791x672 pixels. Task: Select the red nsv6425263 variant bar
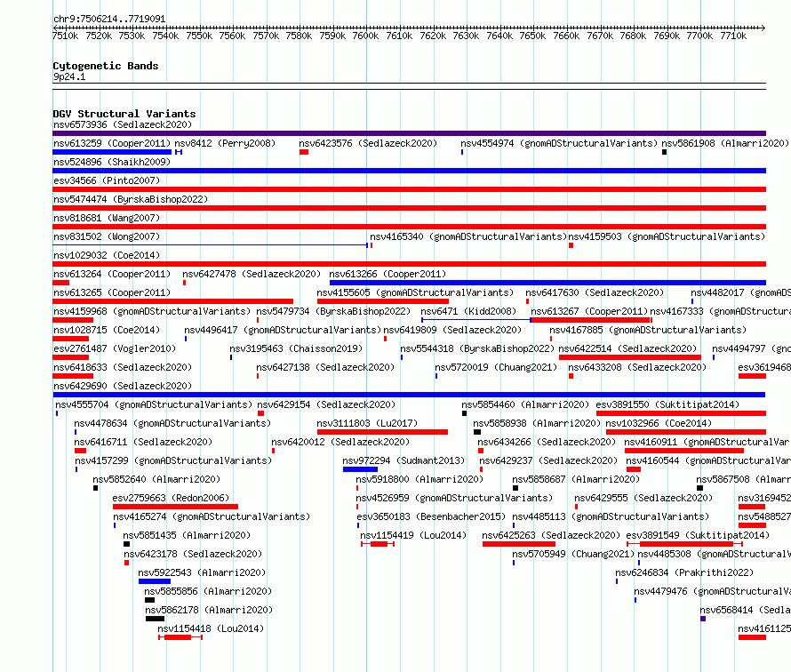(x=518, y=544)
